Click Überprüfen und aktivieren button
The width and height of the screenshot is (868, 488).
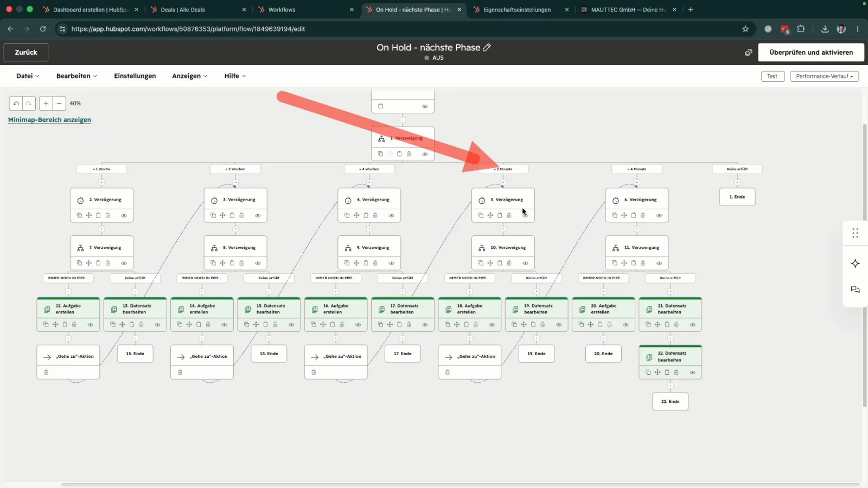[811, 53]
